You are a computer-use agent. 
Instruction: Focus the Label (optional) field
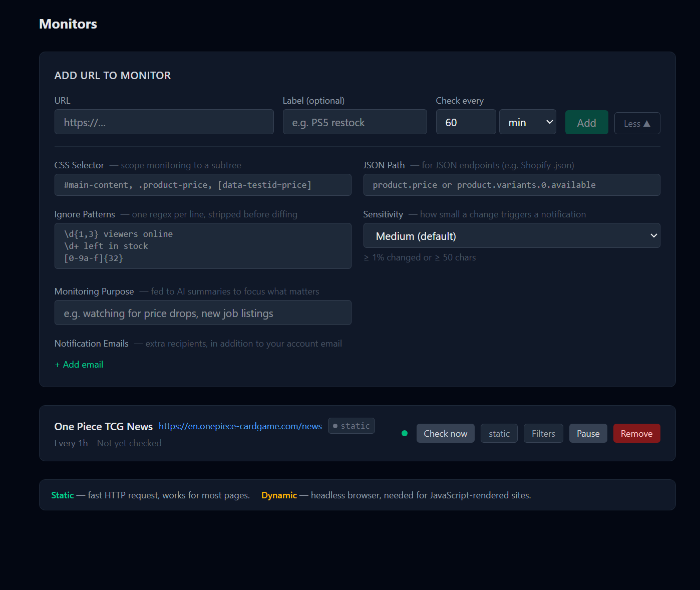point(355,122)
